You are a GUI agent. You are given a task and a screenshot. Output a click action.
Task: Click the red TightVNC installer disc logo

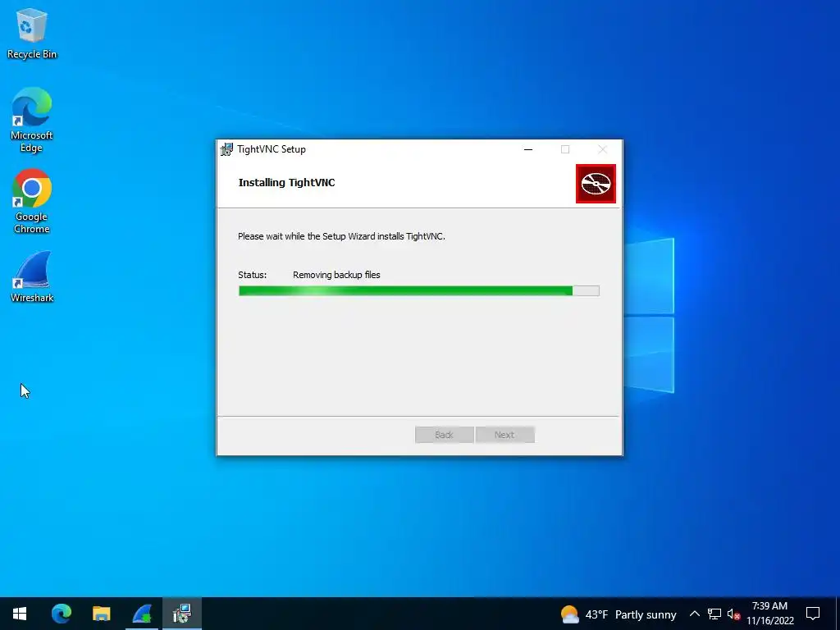coord(596,184)
